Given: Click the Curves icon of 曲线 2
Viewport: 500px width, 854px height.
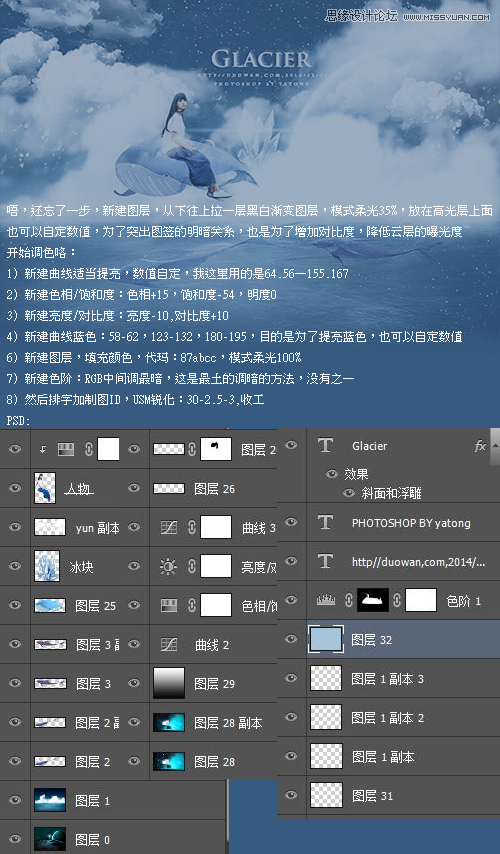Looking at the screenshot, I should point(169,645).
